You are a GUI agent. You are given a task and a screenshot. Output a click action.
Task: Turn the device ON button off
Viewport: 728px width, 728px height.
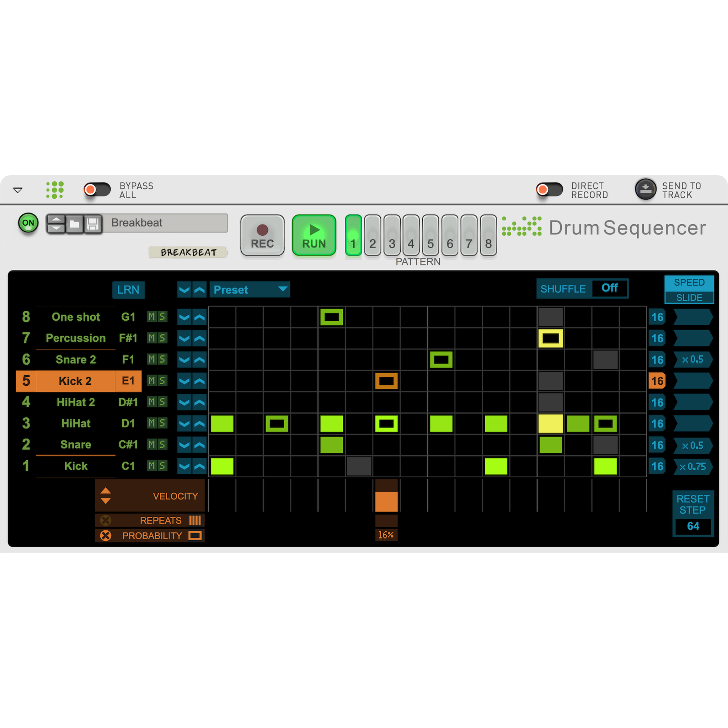click(x=28, y=223)
